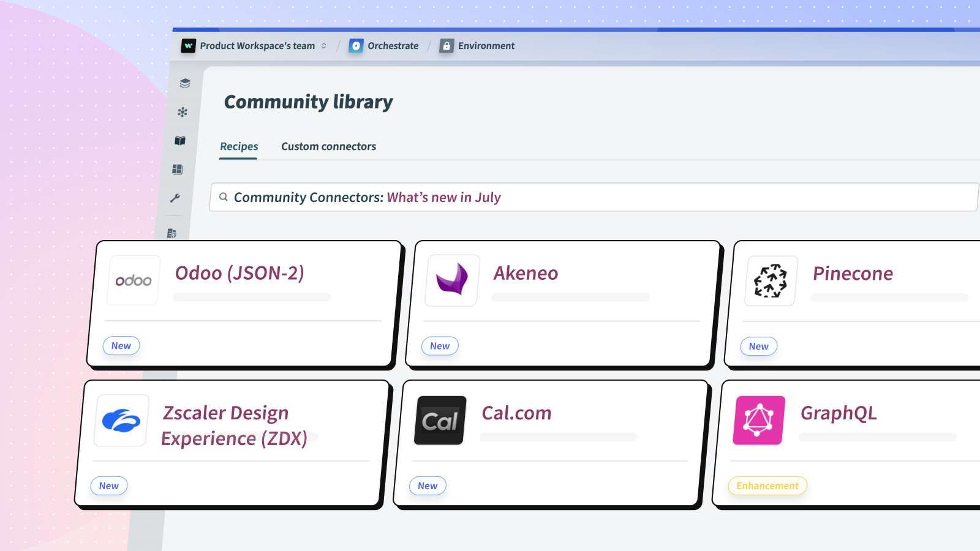Open the GraphQL connector title
This screenshot has width=980, height=551.
839,414
